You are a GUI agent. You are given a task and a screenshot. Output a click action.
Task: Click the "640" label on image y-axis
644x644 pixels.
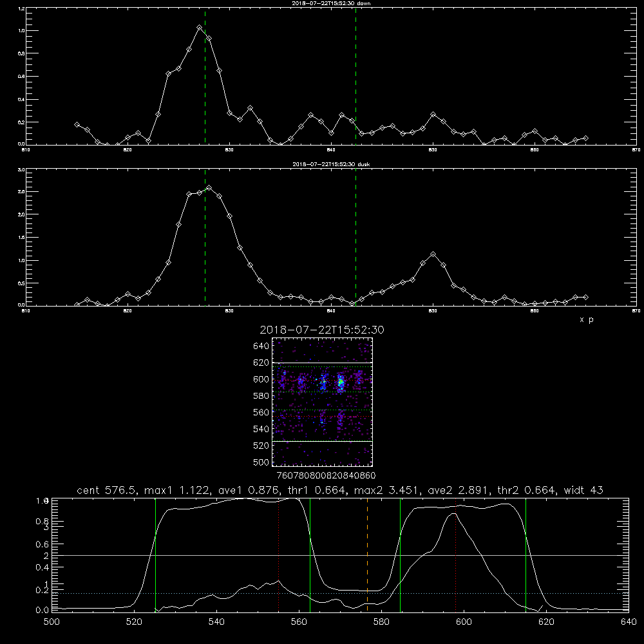pos(261,346)
